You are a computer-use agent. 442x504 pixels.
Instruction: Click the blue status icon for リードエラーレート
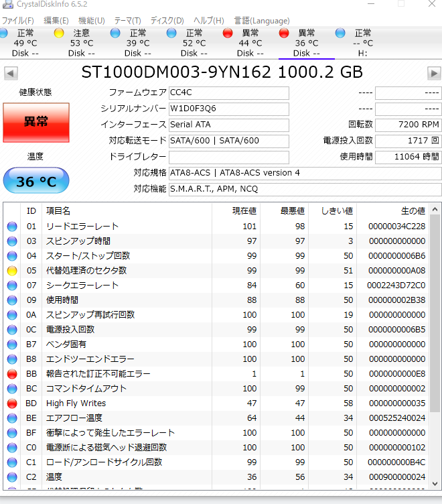click(12, 227)
